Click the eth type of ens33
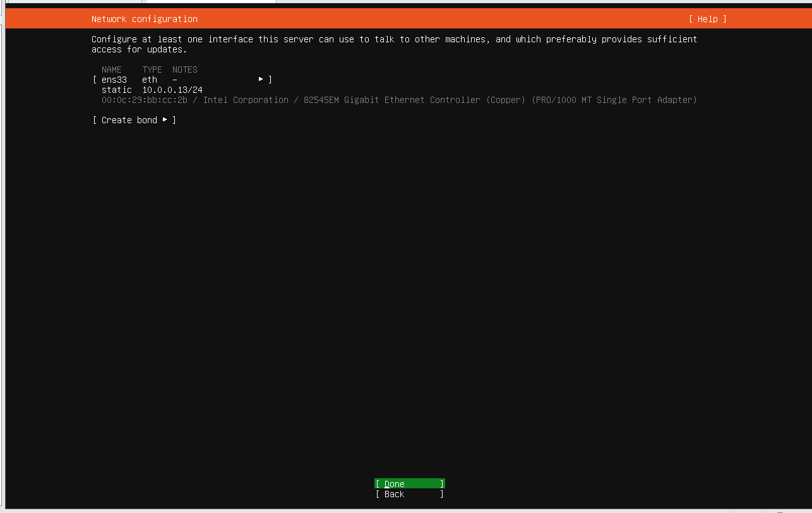 pos(150,80)
